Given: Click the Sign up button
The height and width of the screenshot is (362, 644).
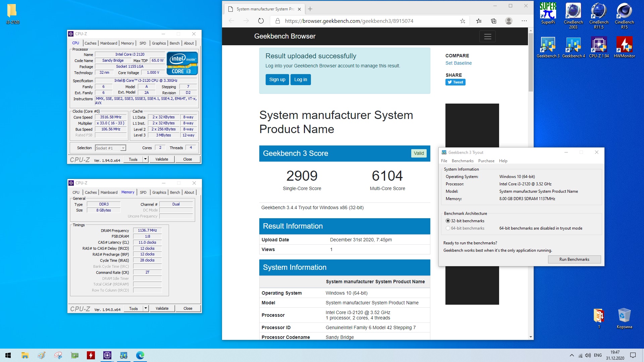Looking at the screenshot, I should pos(277,79).
